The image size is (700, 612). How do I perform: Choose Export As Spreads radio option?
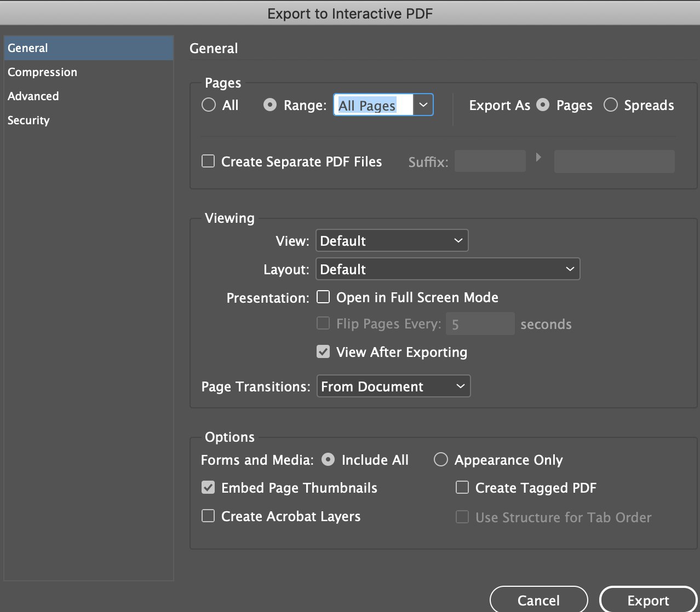[611, 105]
